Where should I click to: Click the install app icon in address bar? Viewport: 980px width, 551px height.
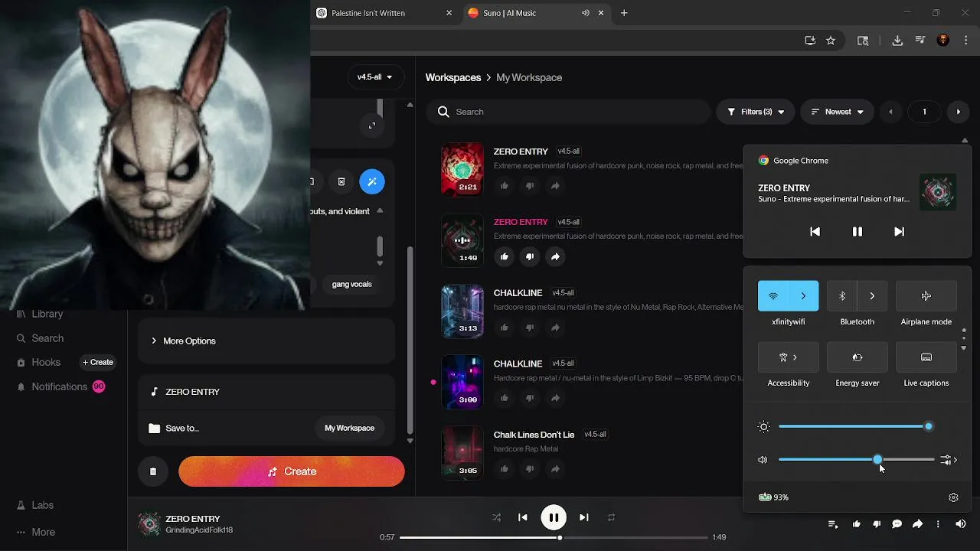pyautogui.click(x=810, y=41)
